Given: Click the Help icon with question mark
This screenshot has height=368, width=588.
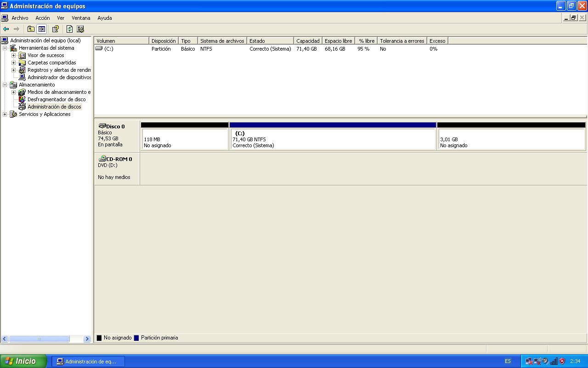Looking at the screenshot, I should [56, 29].
